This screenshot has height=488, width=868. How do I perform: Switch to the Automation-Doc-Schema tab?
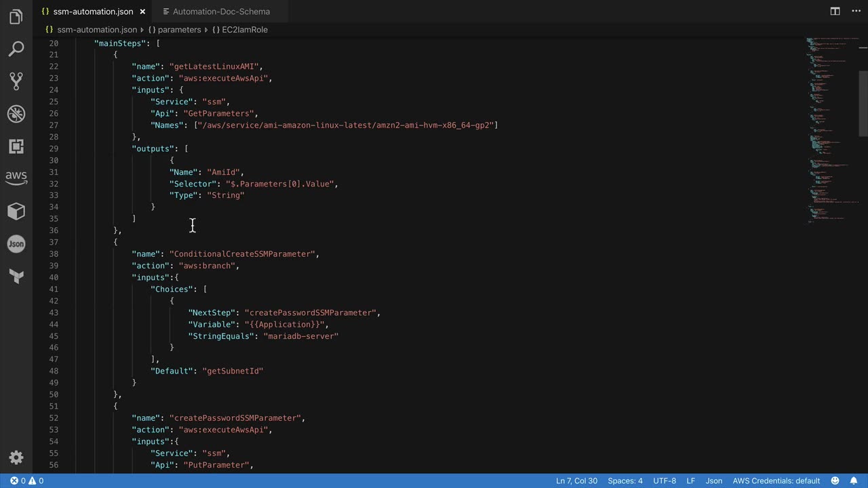coord(220,12)
